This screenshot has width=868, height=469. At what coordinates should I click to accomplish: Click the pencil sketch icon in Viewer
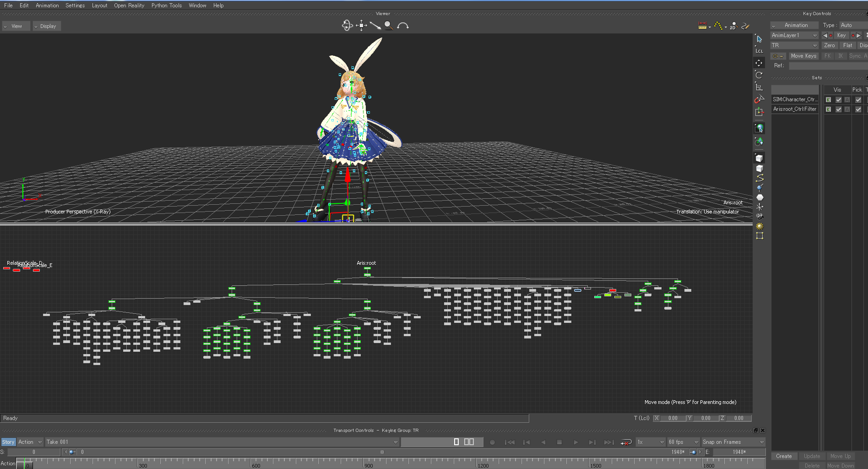coord(745,26)
